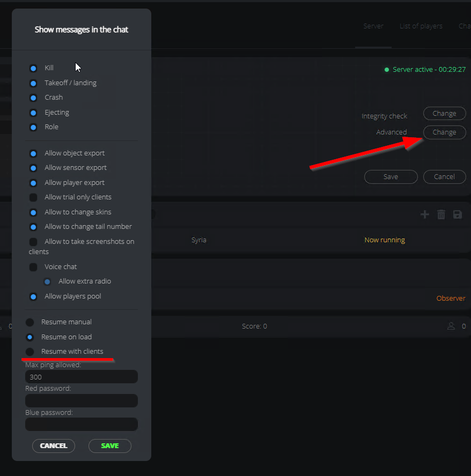Toggle Allow extra radio
This screenshot has width=471, height=476.
click(47, 282)
